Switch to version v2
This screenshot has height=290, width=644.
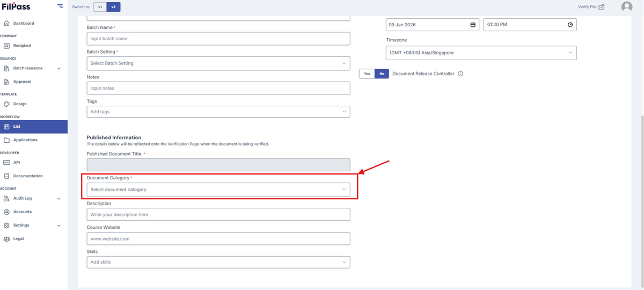click(113, 7)
